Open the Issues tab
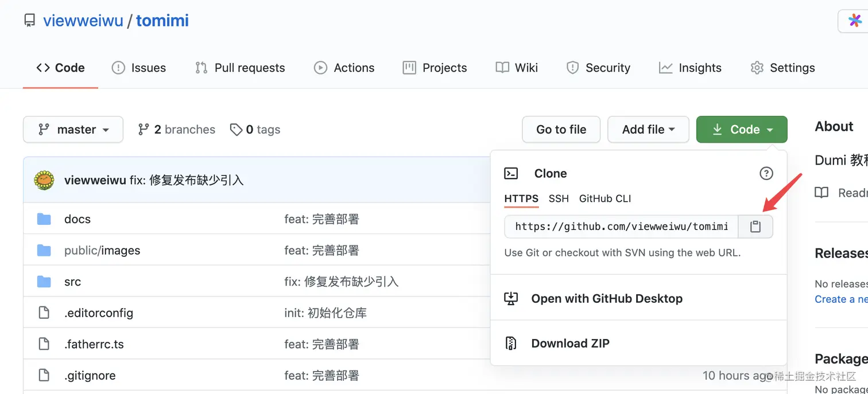 [x=138, y=68]
